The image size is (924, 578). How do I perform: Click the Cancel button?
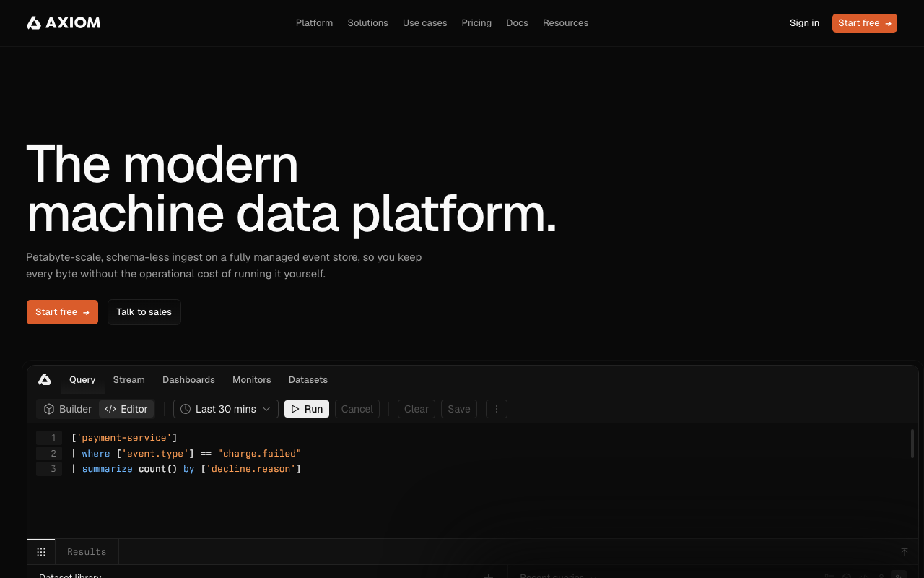[357, 409]
